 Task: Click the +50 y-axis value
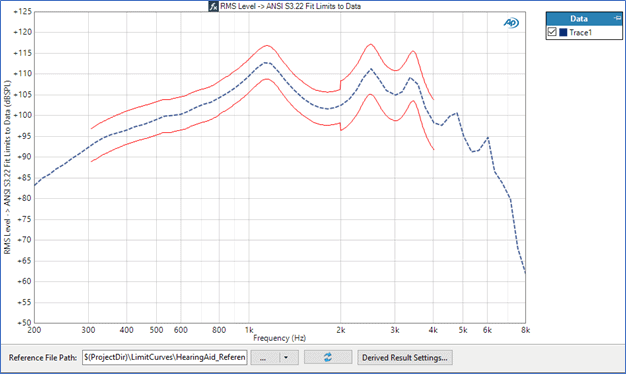(24, 323)
